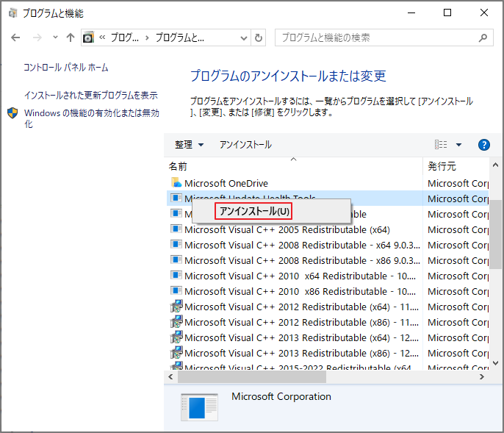Select Visual C++ 2013 Redistributable (x86) row
This screenshot has height=433, width=504.
301,353
